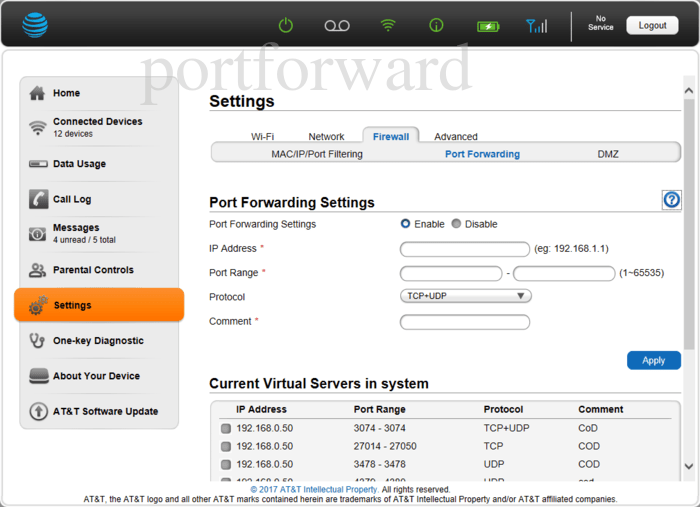
Task: Click the signal strength antenna icon
Action: coord(537,26)
